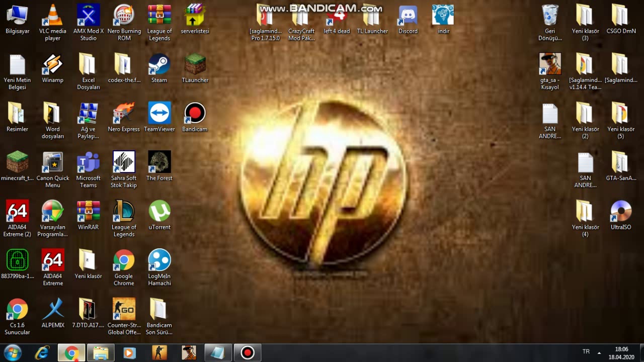
Task: Select the serverlistesi archive icon
Action: tap(195, 20)
